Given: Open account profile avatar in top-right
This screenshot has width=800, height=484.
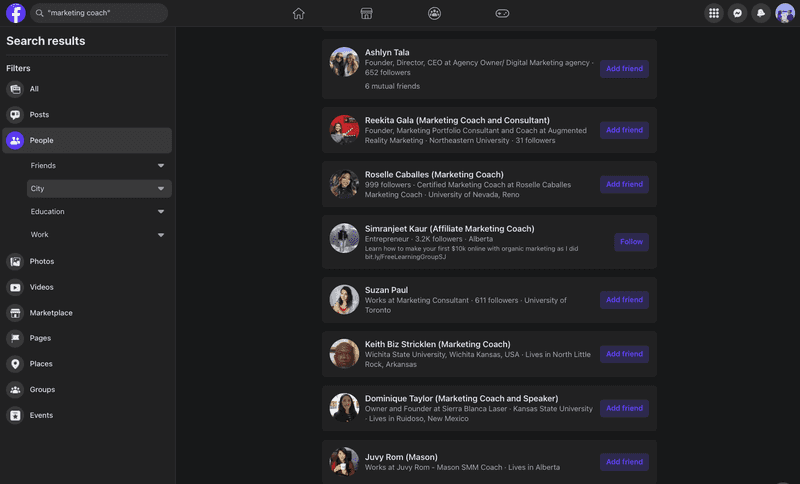Looking at the screenshot, I should click(x=785, y=13).
